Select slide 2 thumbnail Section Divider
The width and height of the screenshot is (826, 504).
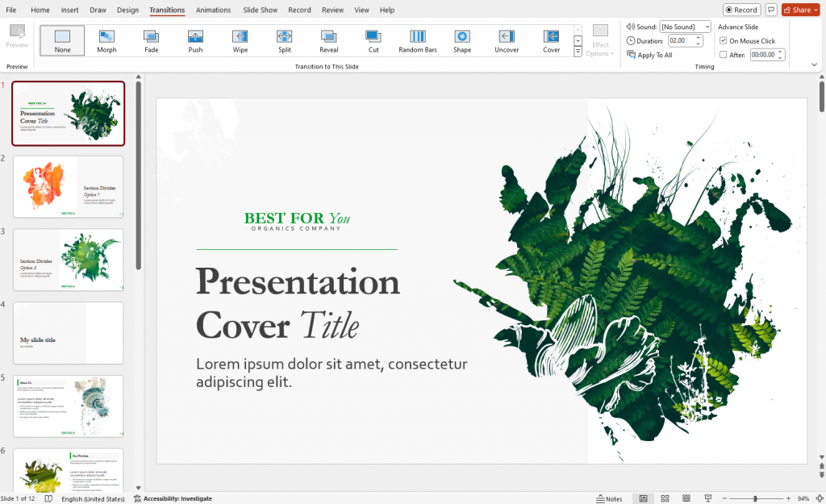click(69, 186)
